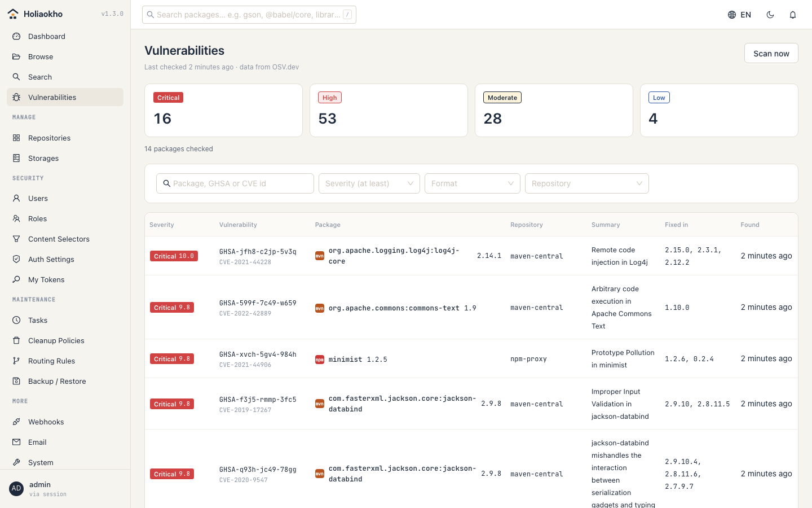Click the Low severity summary card
The image size is (812, 508).
coord(719,111)
